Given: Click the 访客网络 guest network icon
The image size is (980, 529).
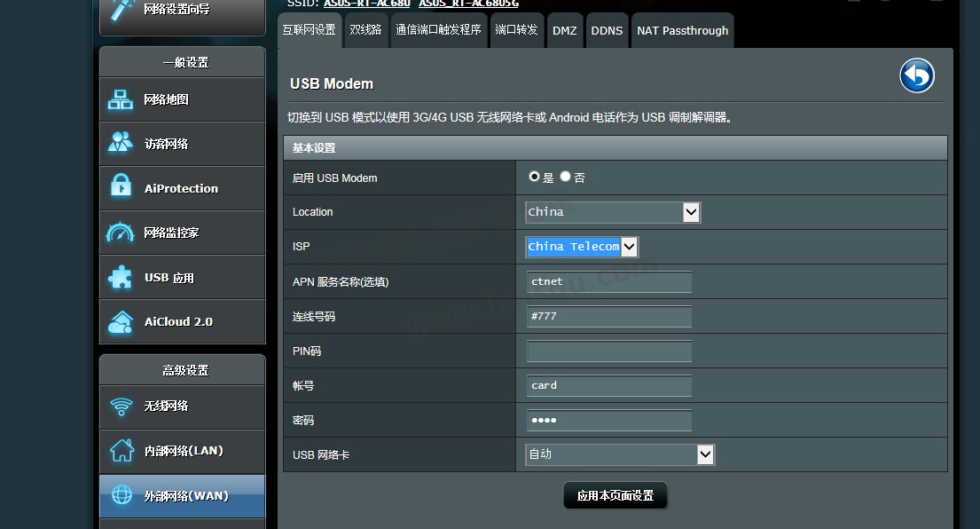Looking at the screenshot, I should click(120, 143).
